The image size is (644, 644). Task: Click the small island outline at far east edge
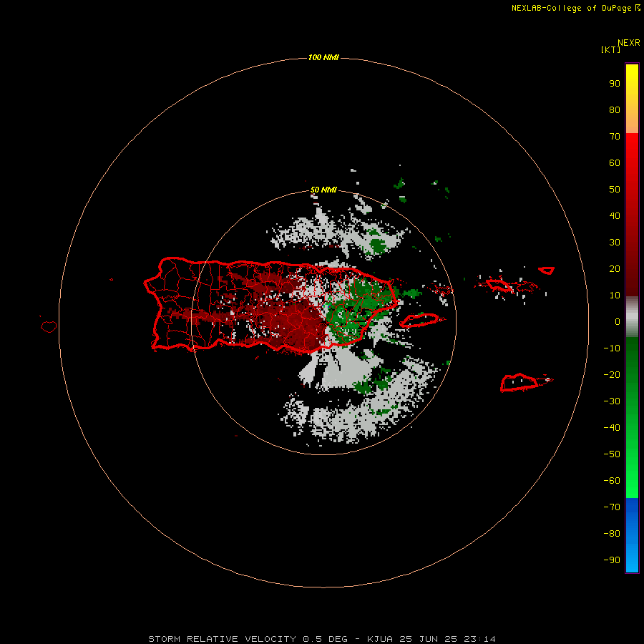click(x=546, y=270)
